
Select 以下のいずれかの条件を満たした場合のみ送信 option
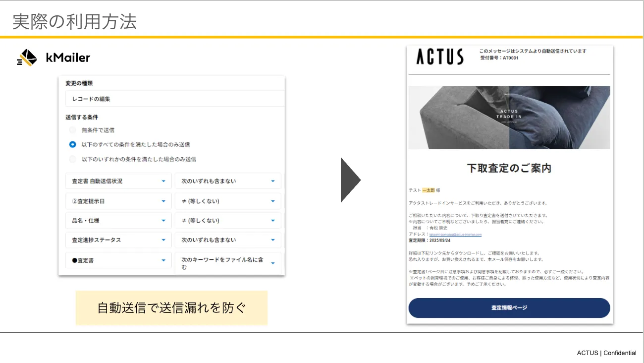pyautogui.click(x=73, y=159)
